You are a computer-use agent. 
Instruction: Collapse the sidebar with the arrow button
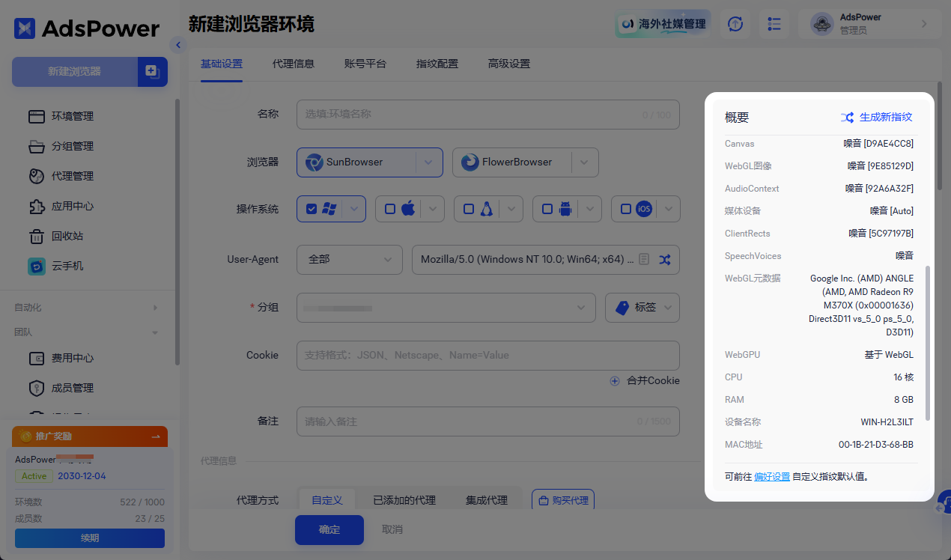(x=177, y=45)
